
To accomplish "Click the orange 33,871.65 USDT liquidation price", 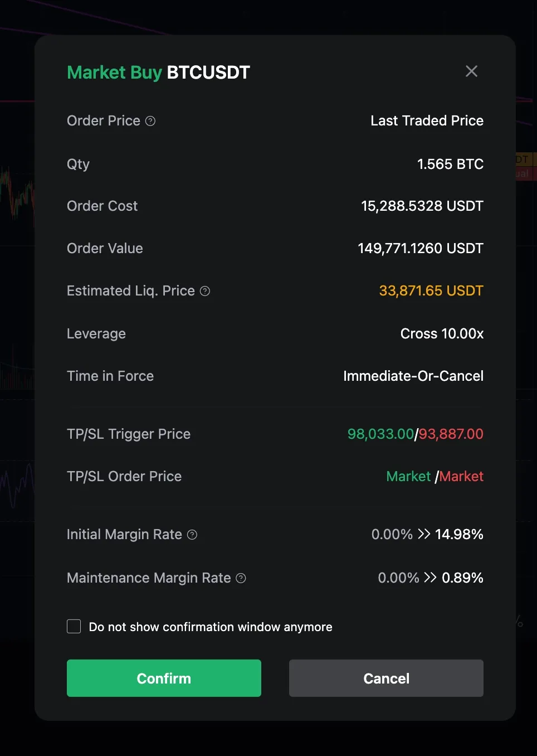I will point(431,291).
